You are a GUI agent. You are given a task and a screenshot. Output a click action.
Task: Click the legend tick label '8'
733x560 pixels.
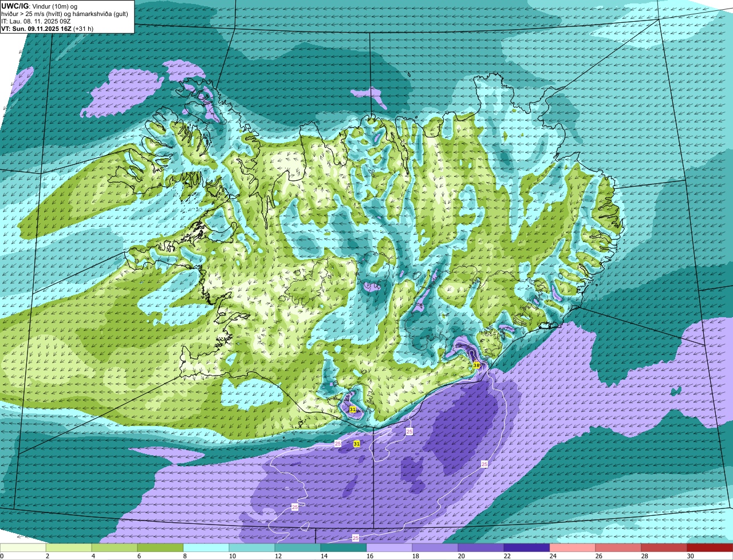pyautogui.click(x=184, y=556)
